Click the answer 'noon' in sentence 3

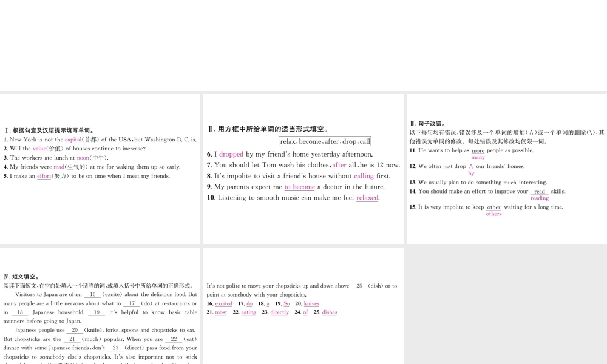pos(83,158)
